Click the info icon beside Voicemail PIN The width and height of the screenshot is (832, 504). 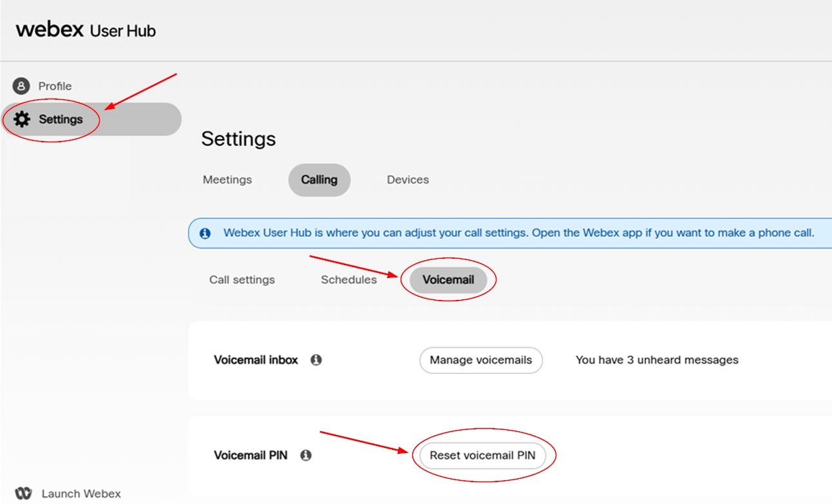307,454
